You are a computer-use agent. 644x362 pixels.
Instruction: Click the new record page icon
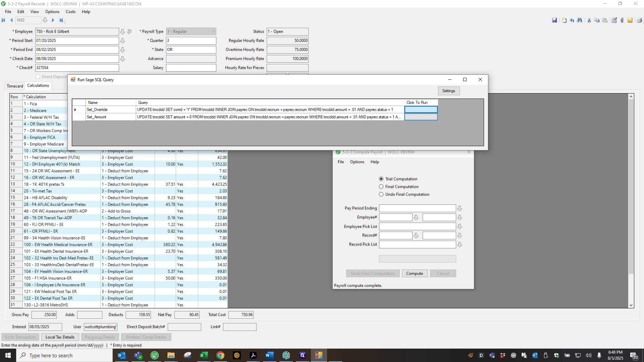pos(564,20)
